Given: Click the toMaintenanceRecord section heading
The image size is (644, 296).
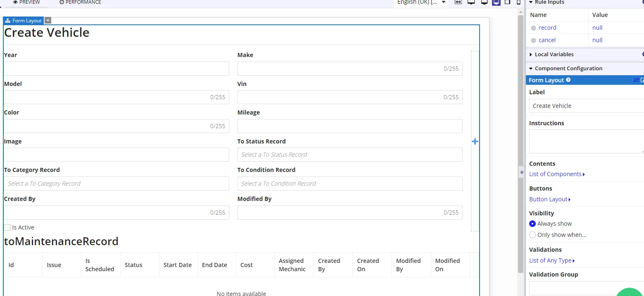Looking at the screenshot, I should [x=61, y=241].
